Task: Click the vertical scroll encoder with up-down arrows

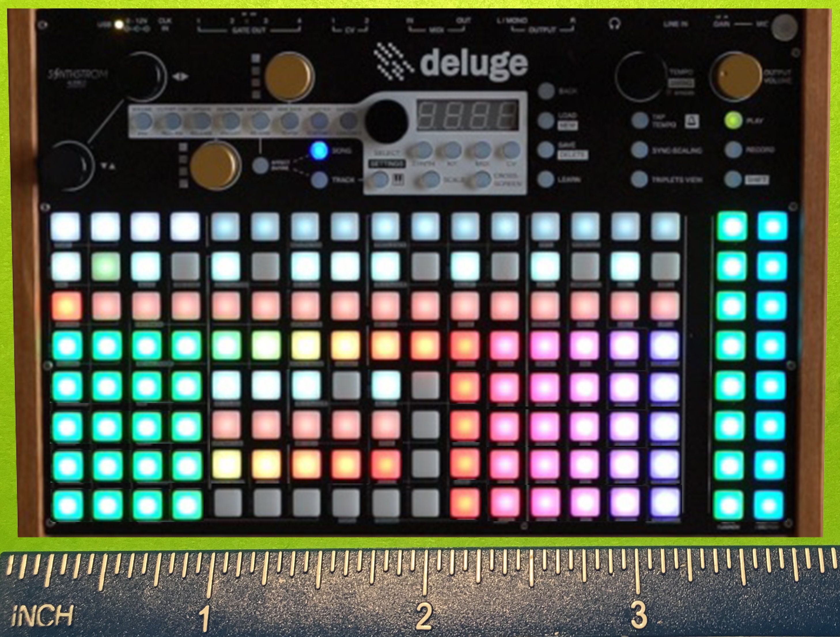Action: pos(68,166)
